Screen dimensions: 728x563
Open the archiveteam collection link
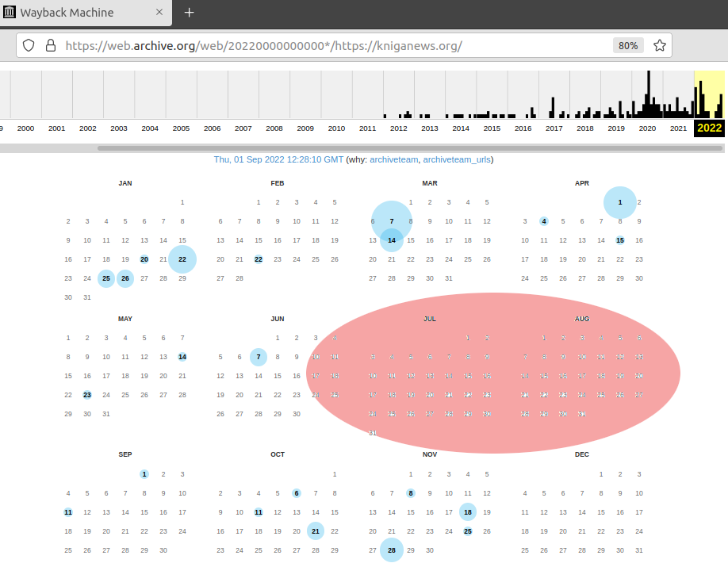pos(393,159)
